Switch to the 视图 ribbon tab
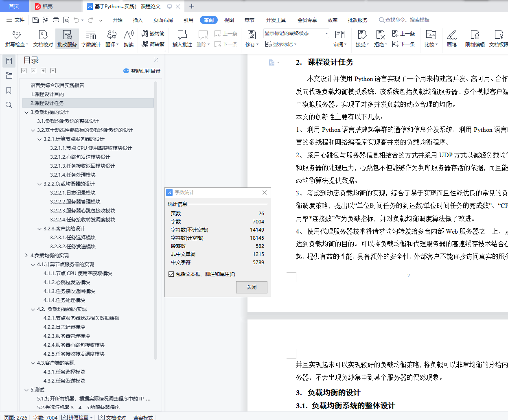This screenshot has width=508, height=420. tap(229, 20)
